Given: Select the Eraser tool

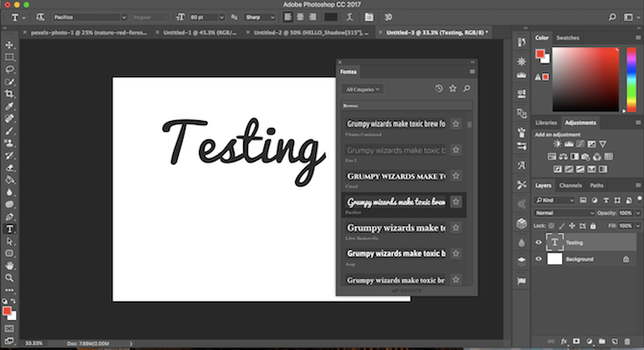Looking at the screenshot, I should click(x=10, y=167).
